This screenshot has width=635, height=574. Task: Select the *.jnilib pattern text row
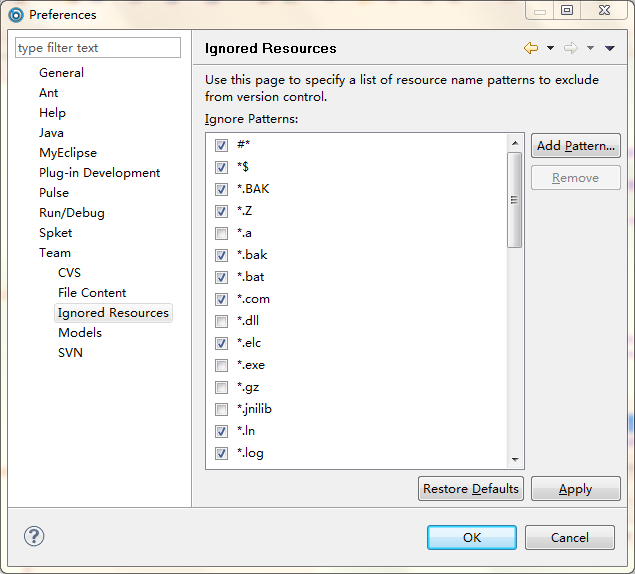[x=254, y=409]
